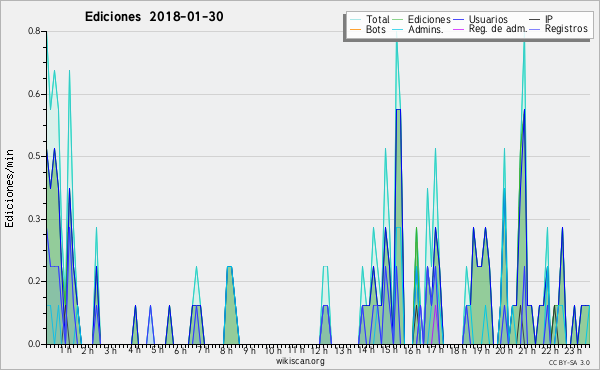Image resolution: width=600 pixels, height=370 pixels.
Task: Click the 6 h x-axis tick label
Action: click(180, 350)
